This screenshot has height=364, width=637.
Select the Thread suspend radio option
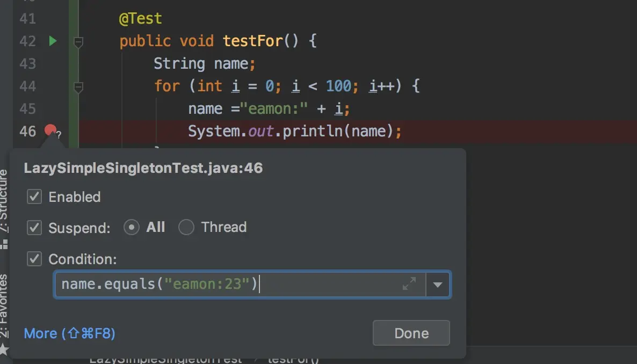click(186, 227)
